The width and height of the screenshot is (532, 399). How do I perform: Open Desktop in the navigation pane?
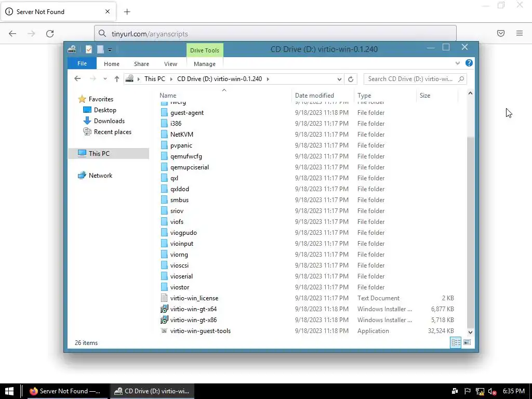(105, 110)
